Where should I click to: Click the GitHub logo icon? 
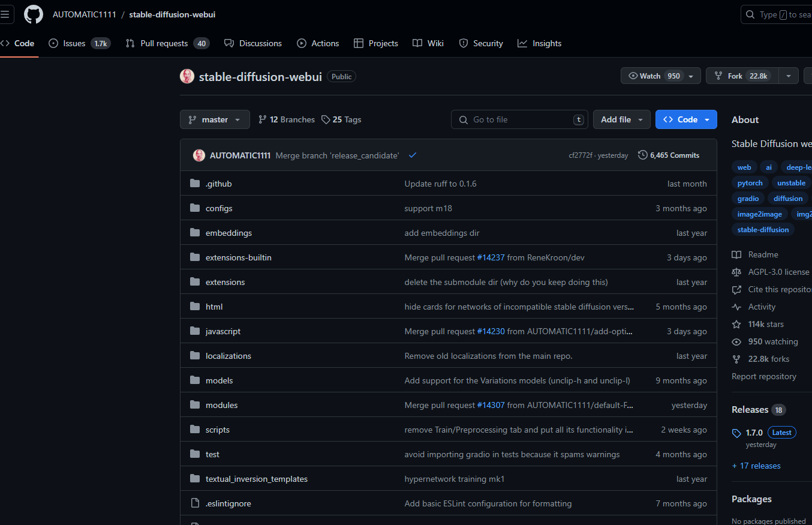34,14
